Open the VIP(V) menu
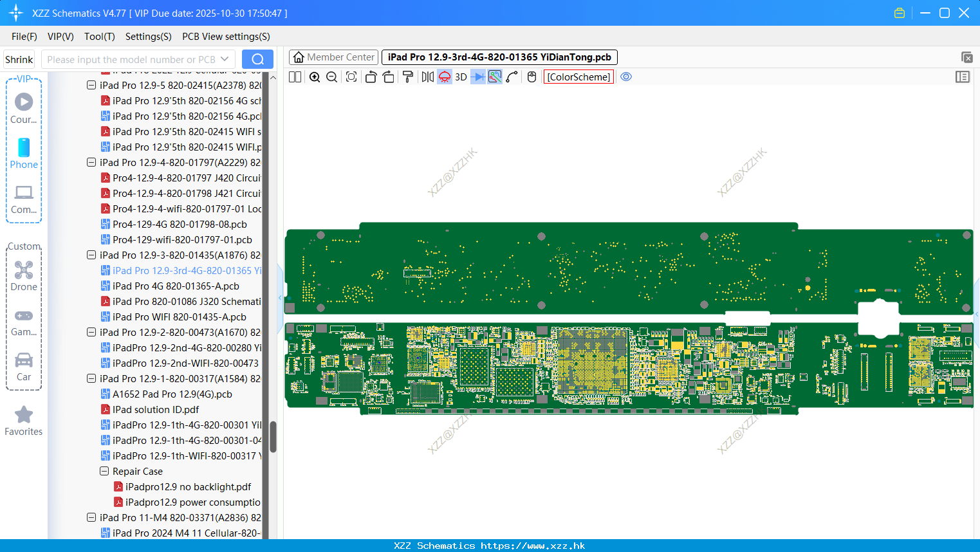The width and height of the screenshot is (980, 552). click(60, 37)
